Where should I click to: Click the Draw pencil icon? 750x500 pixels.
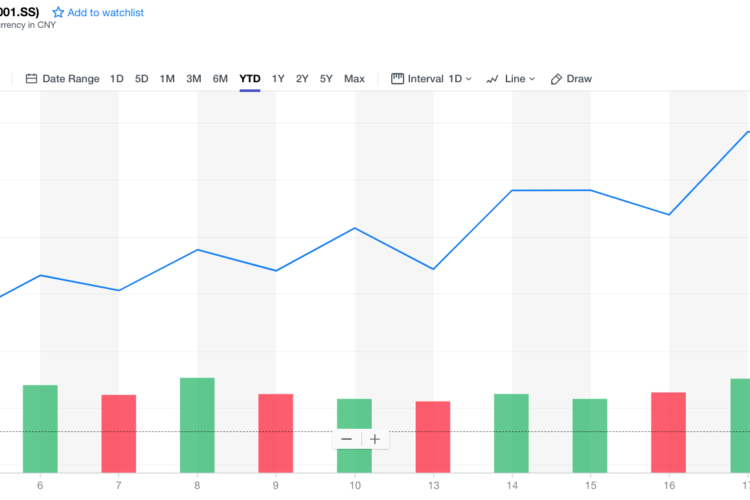tap(557, 79)
